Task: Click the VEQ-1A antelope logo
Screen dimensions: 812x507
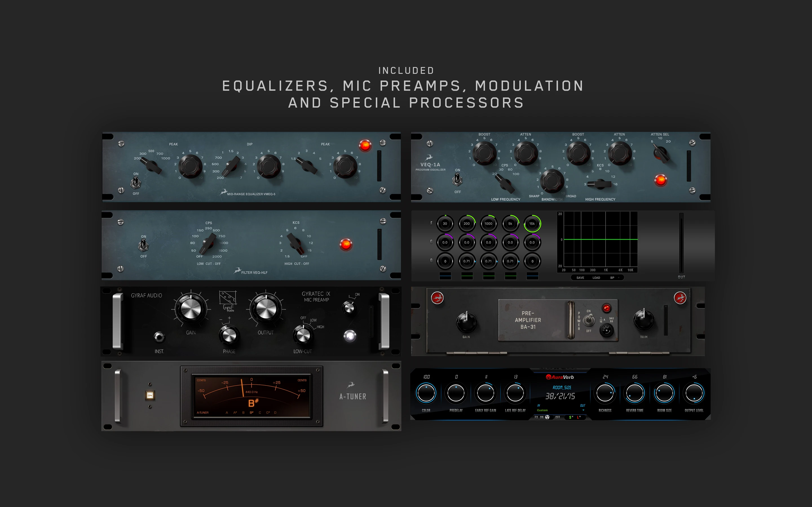Action: 429,158
